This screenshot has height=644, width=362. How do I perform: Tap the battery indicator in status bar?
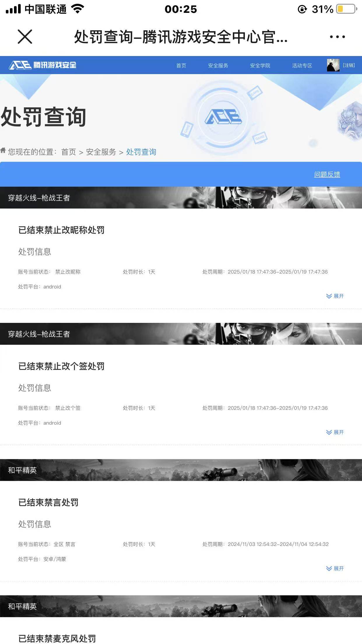point(347,9)
